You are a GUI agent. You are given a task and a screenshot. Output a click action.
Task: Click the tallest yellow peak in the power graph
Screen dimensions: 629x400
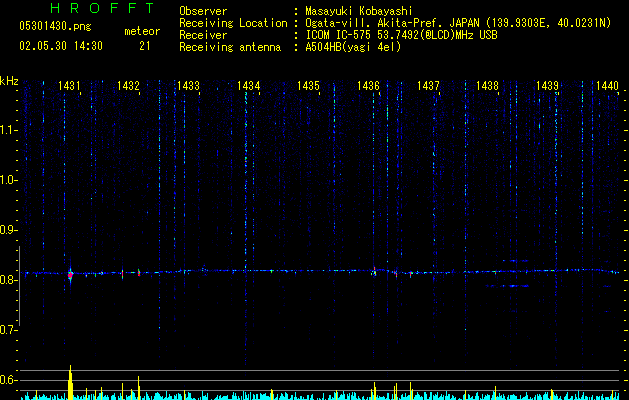pos(71,382)
